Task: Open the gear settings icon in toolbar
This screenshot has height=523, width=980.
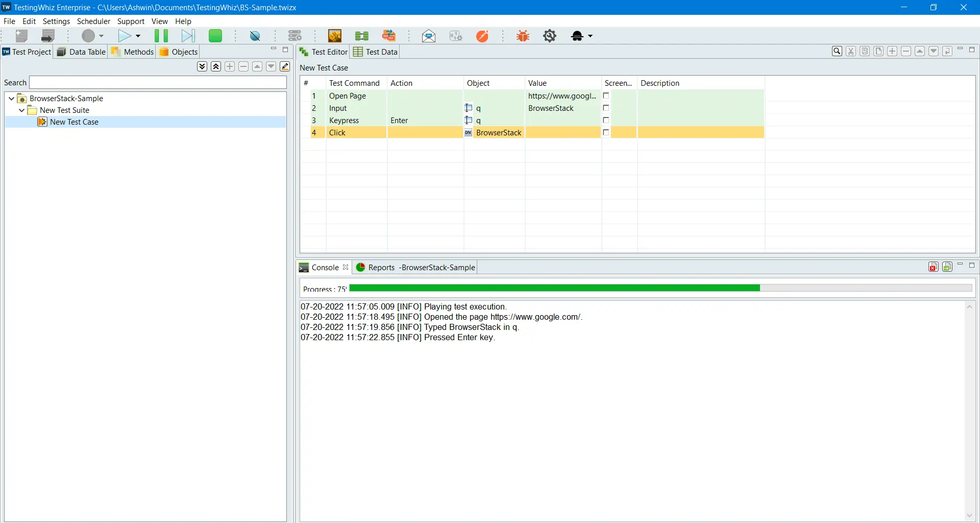Action: [550, 36]
